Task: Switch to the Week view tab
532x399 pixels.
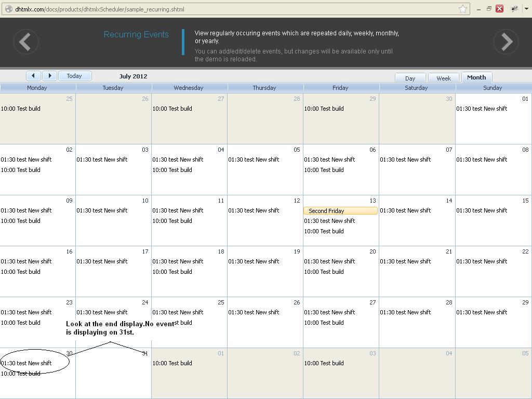Action: [443, 78]
